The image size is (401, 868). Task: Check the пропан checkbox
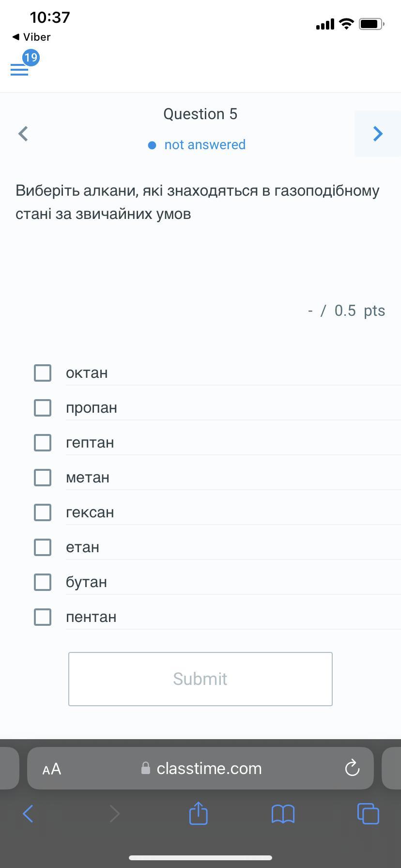[x=43, y=408]
